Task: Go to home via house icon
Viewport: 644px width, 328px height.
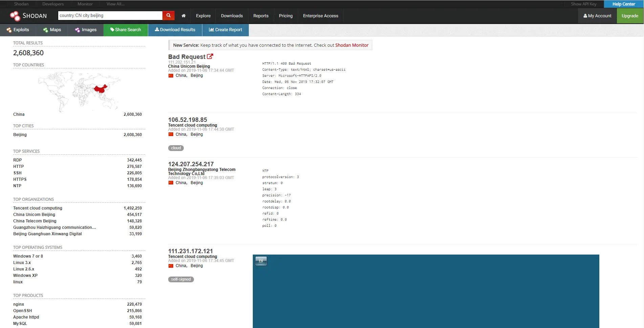Action: tap(183, 16)
